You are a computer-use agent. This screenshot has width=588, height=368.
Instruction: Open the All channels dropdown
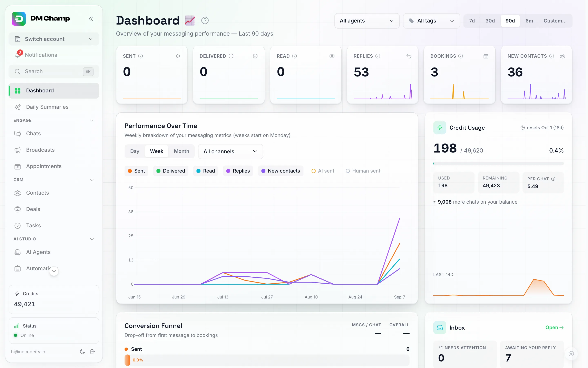[231, 151]
